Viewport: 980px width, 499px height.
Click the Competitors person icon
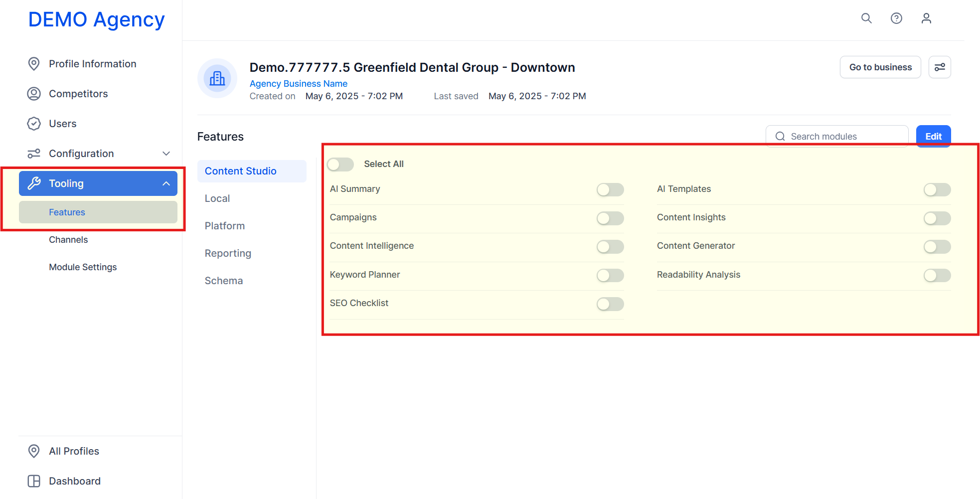(34, 94)
